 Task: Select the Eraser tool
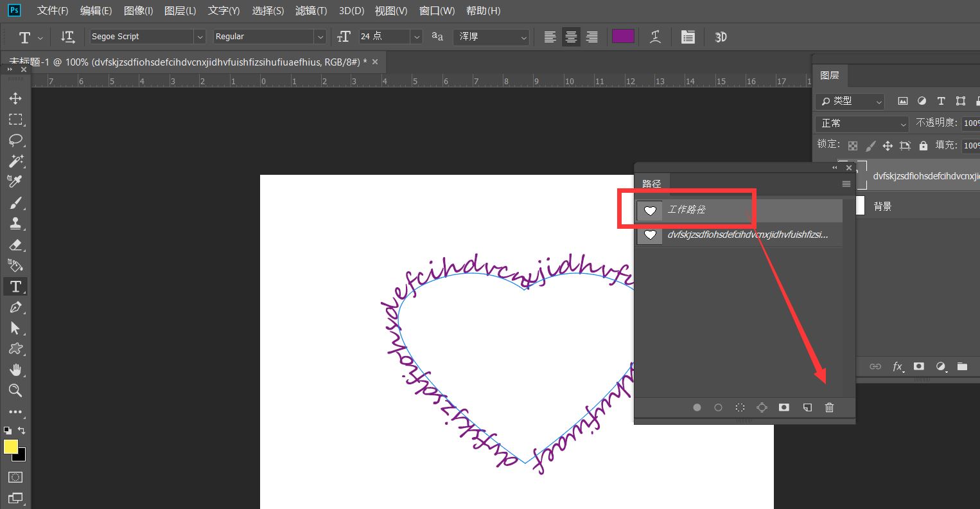click(x=15, y=245)
